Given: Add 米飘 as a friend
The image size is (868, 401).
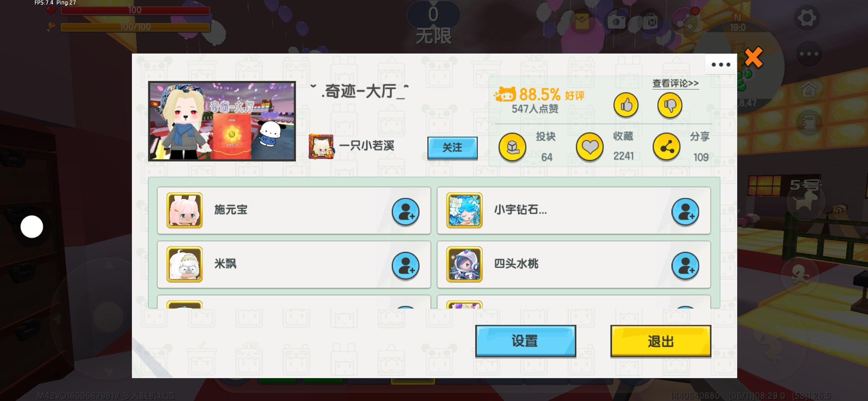Looking at the screenshot, I should click(405, 266).
